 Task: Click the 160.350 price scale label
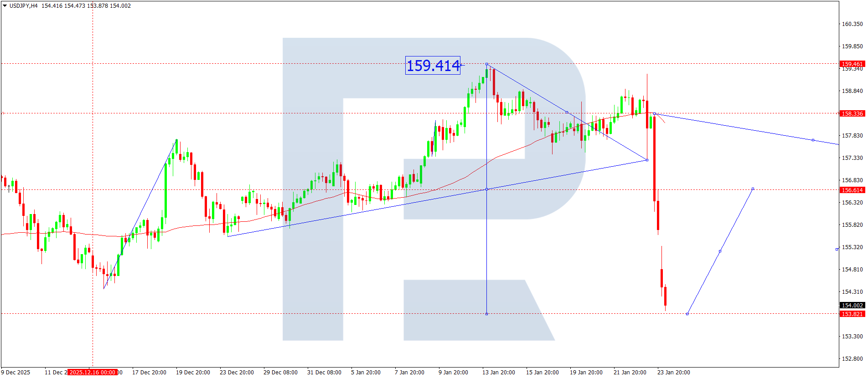(852, 24)
